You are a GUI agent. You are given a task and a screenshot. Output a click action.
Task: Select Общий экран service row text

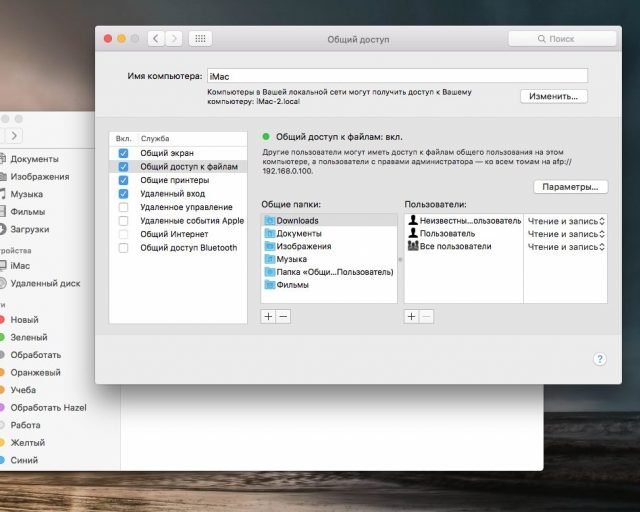point(167,153)
